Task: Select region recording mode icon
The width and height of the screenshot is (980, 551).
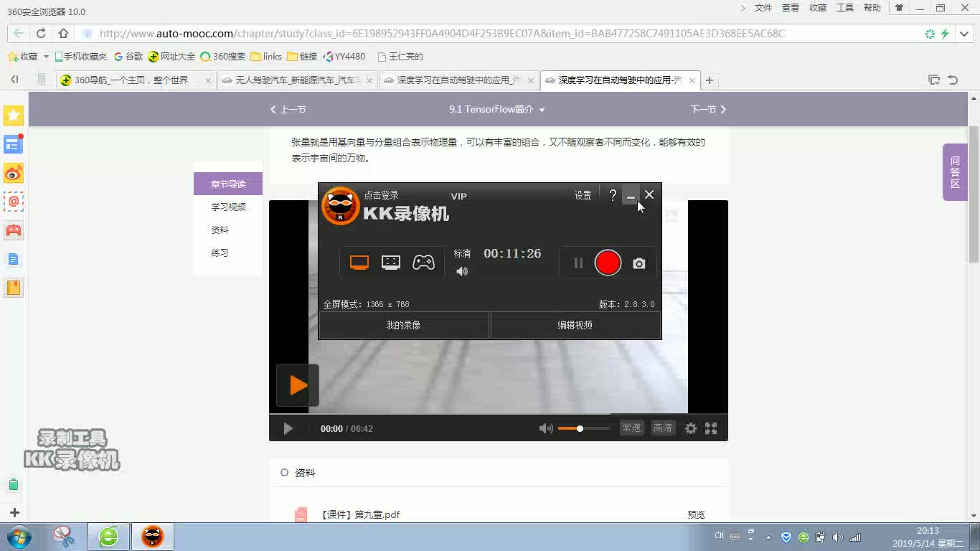Action: pyautogui.click(x=391, y=263)
